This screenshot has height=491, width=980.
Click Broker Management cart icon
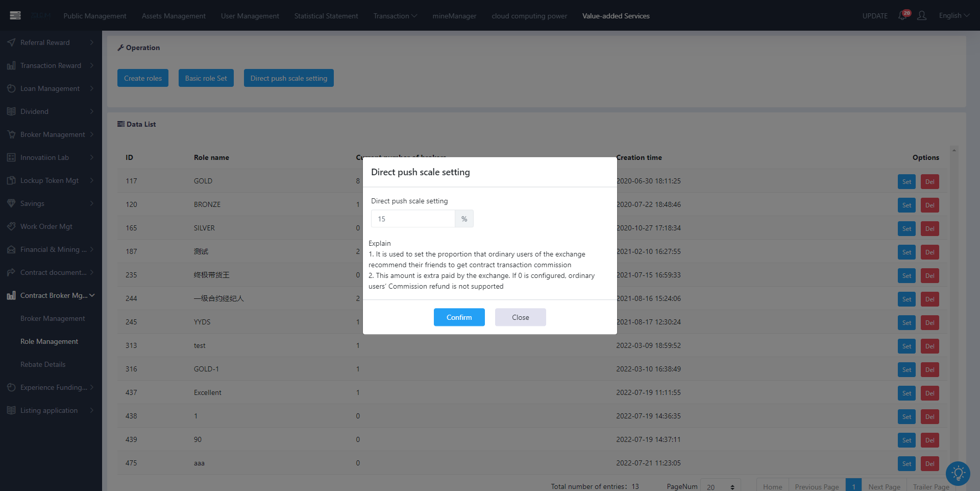[11, 134]
